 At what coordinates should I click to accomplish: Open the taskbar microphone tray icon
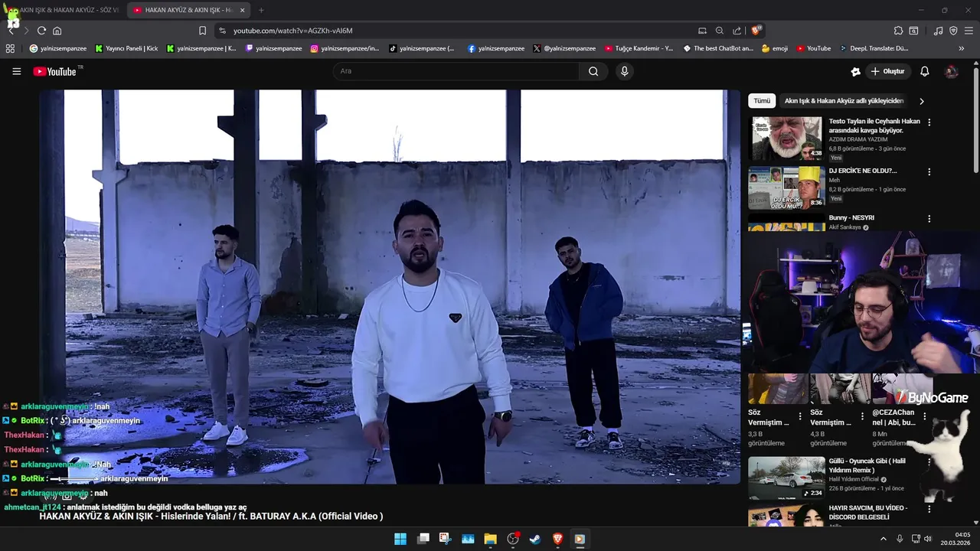pos(900,539)
